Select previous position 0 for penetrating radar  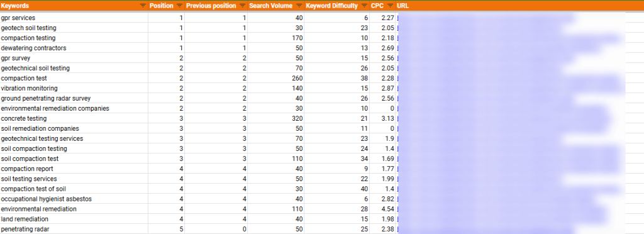216,229
